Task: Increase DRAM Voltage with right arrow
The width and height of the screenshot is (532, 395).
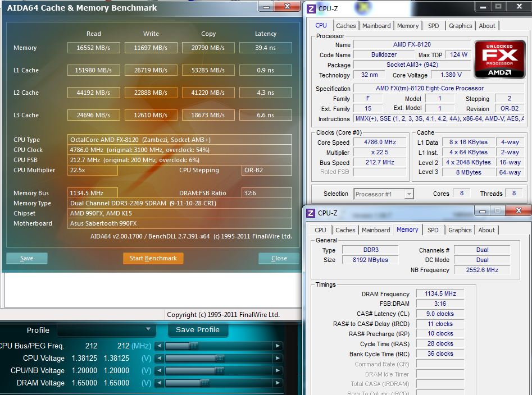Action: (278, 383)
